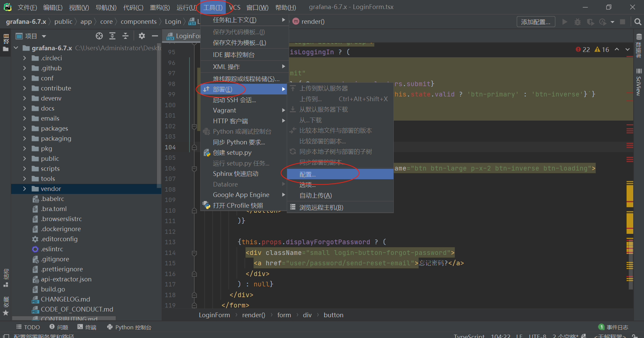644x338 pixels.
Task: Select CHANGELOG.md in project tree
Action: click(x=65, y=299)
